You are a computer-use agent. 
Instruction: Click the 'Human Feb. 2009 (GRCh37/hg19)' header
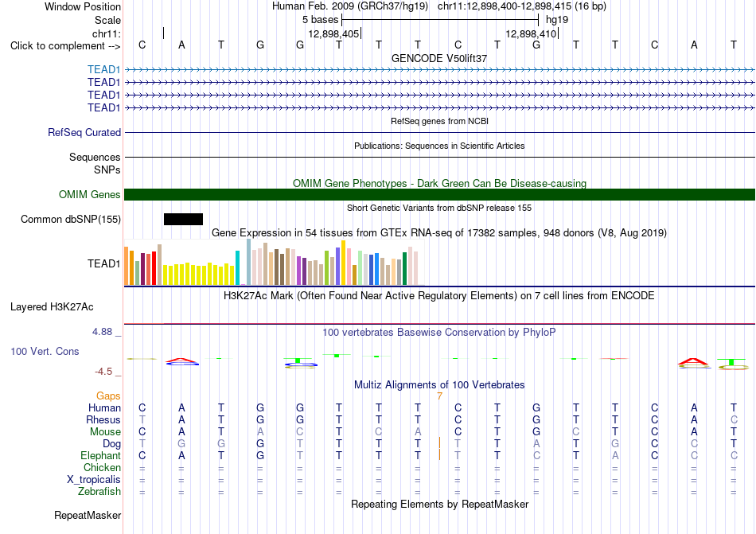point(350,6)
